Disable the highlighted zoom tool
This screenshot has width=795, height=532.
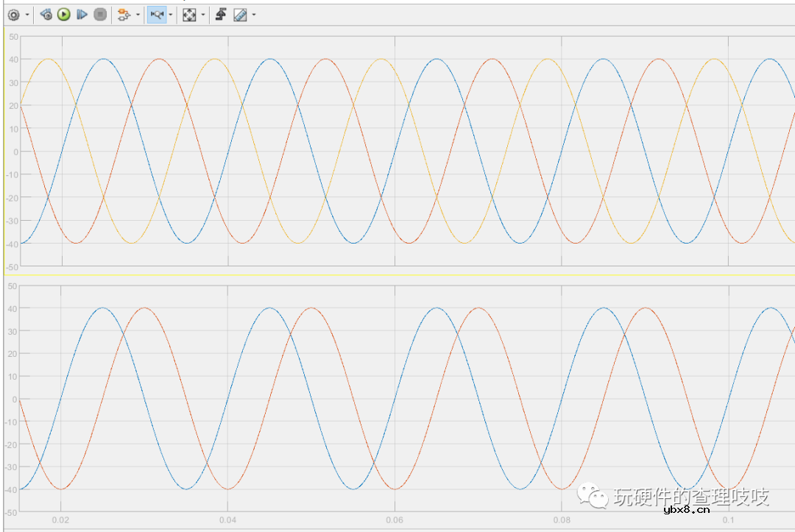156,13
